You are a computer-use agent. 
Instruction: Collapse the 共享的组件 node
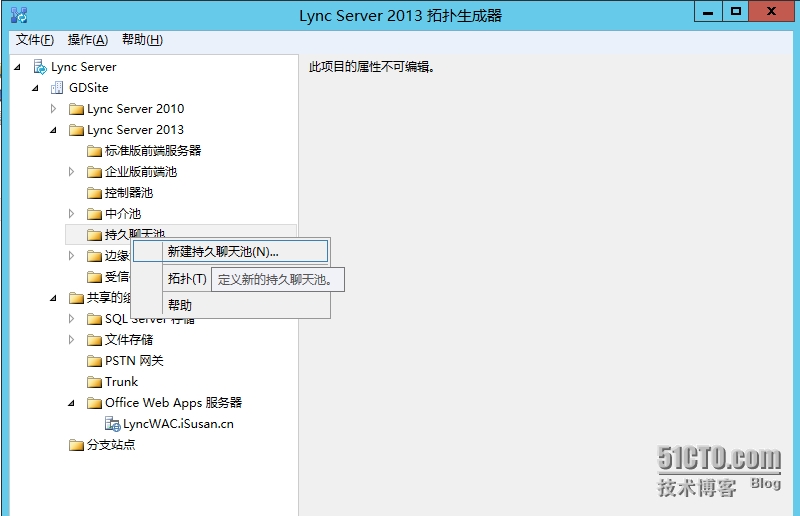[x=53, y=298]
